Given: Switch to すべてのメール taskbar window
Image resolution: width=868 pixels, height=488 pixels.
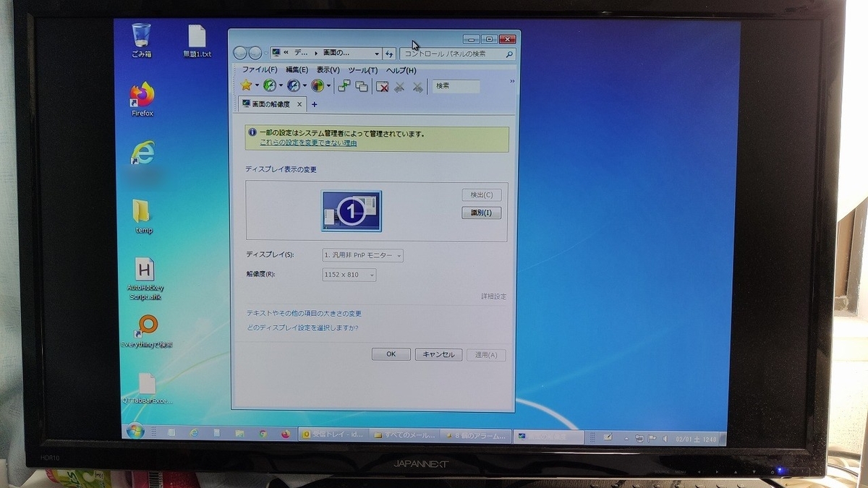Looking at the screenshot, I should pos(404,435).
